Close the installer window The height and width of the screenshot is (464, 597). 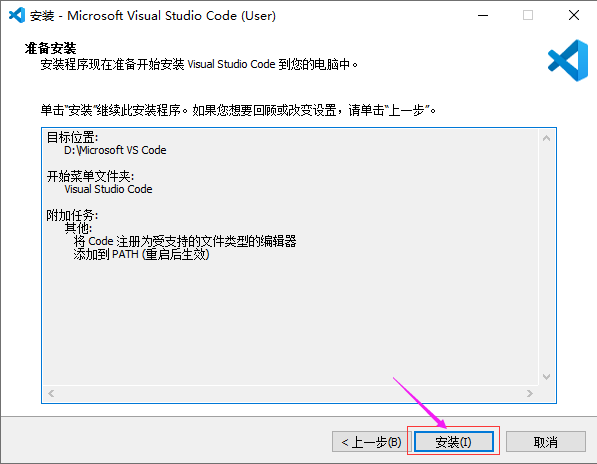point(574,15)
